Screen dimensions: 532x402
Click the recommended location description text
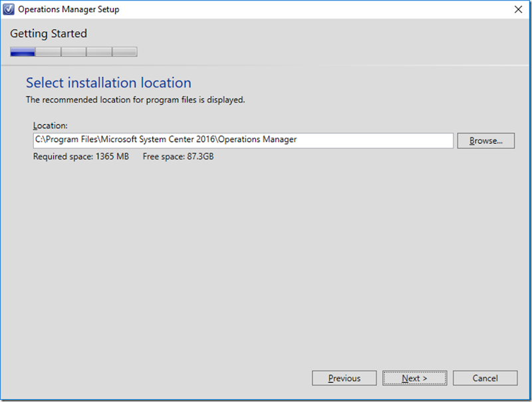(x=136, y=100)
